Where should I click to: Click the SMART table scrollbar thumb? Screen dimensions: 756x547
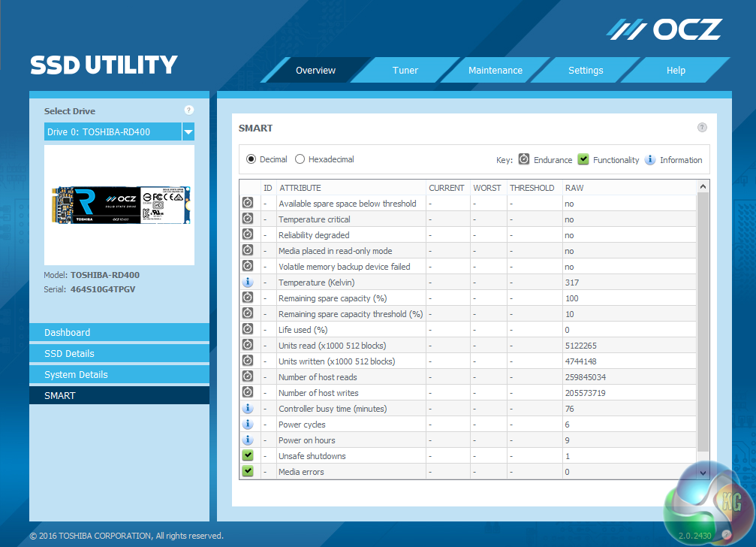click(x=703, y=322)
